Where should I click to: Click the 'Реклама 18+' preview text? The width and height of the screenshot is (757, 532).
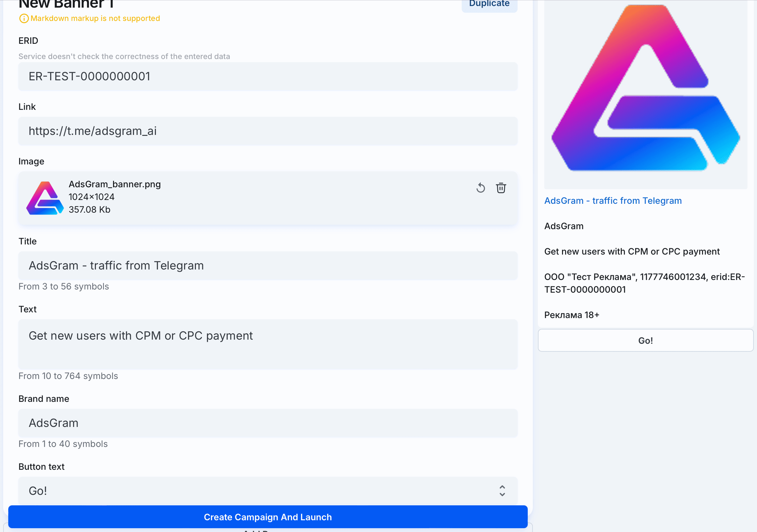click(x=572, y=315)
